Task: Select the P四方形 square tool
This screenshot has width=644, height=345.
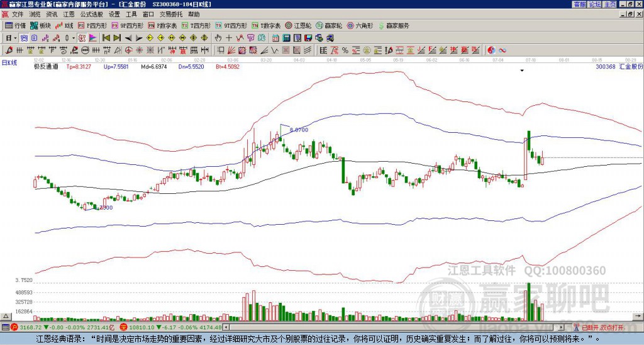Action: 93,26
